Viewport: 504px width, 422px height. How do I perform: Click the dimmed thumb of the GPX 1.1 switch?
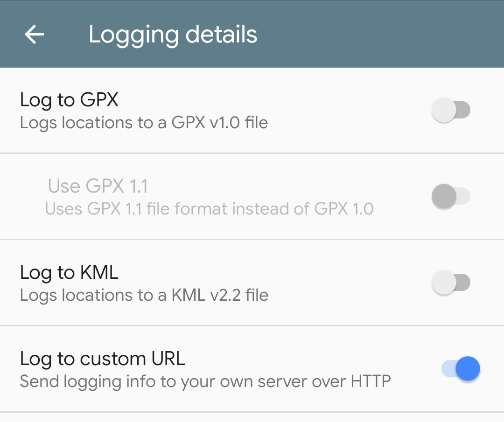tap(444, 196)
